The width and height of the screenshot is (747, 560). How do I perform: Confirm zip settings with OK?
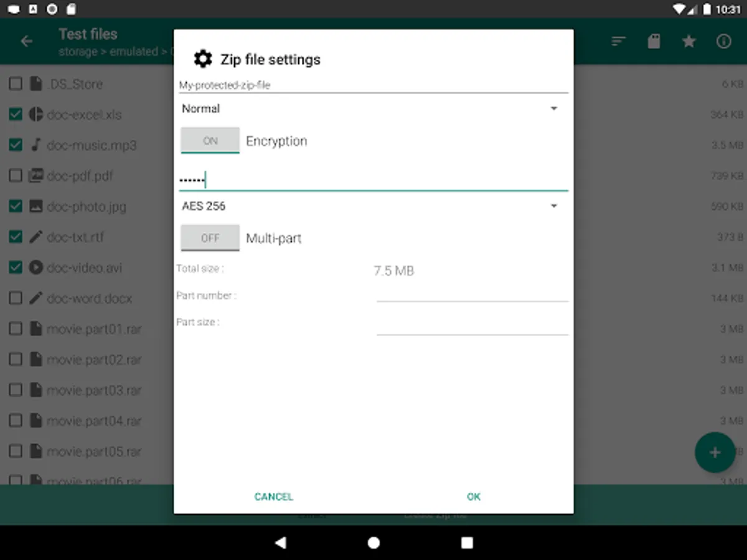tap(474, 497)
